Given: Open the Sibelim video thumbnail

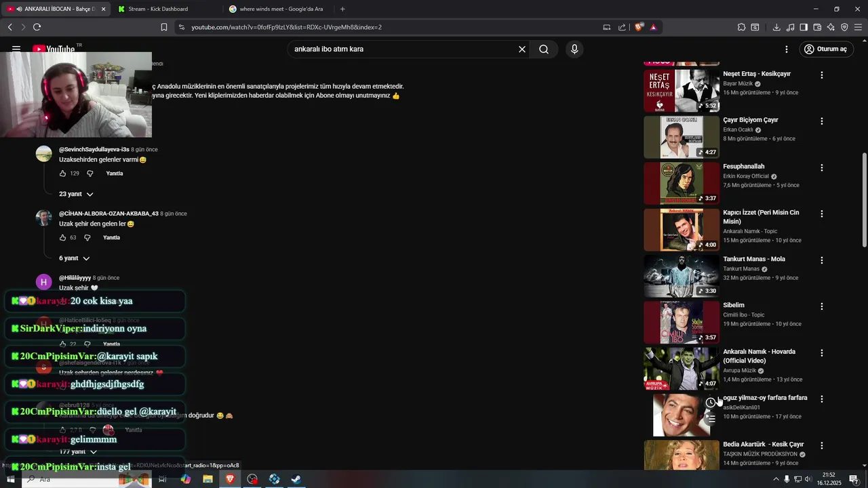Looking at the screenshot, I should 682,323.
